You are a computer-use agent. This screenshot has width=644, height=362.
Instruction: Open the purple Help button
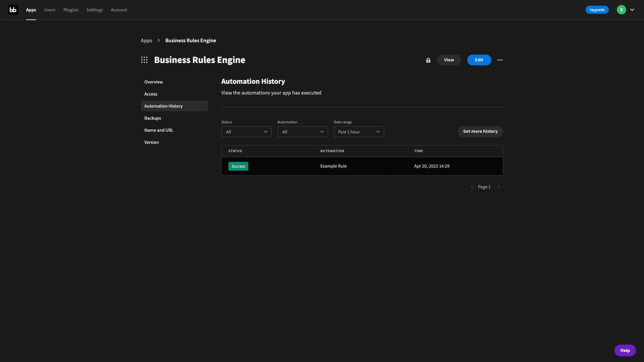tap(625, 350)
